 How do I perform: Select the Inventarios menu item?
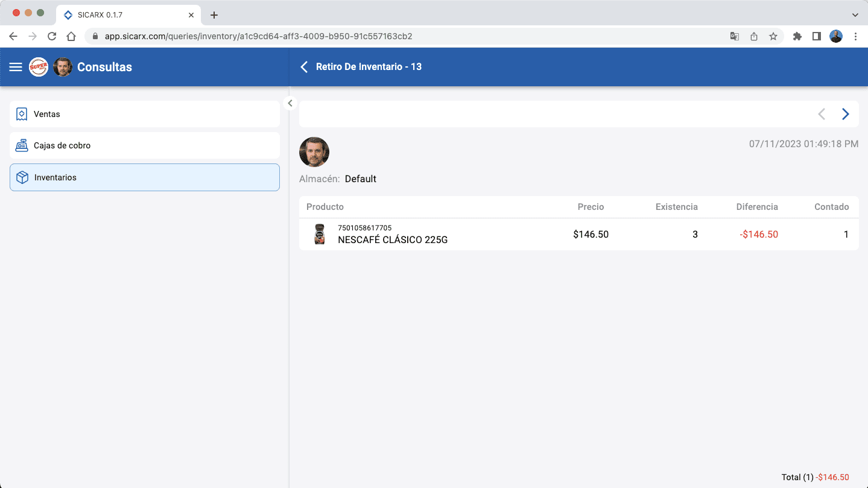(145, 177)
